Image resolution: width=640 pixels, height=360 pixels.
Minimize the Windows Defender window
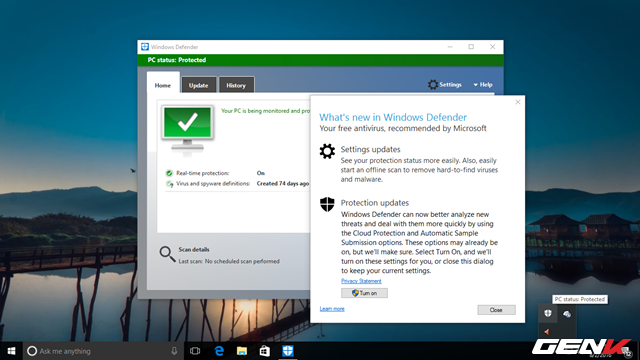pos(450,47)
